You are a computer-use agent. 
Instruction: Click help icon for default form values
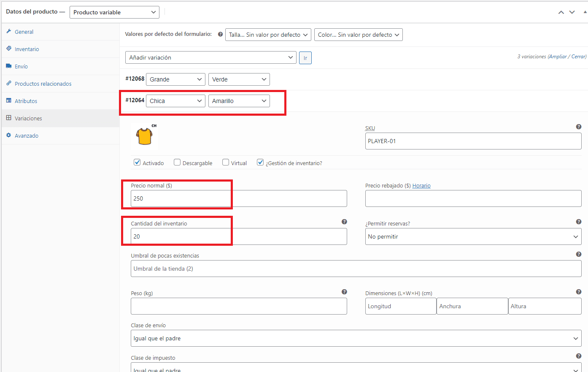pyautogui.click(x=220, y=35)
